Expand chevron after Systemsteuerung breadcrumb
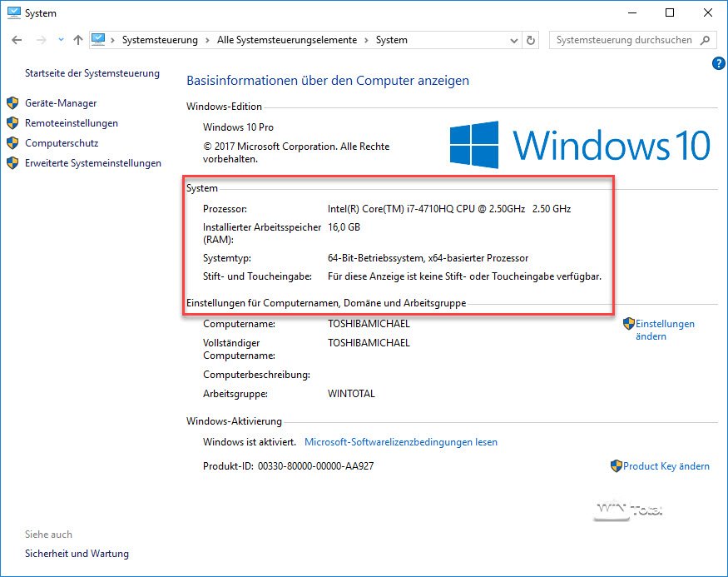This screenshot has height=577, width=728. click(x=207, y=41)
